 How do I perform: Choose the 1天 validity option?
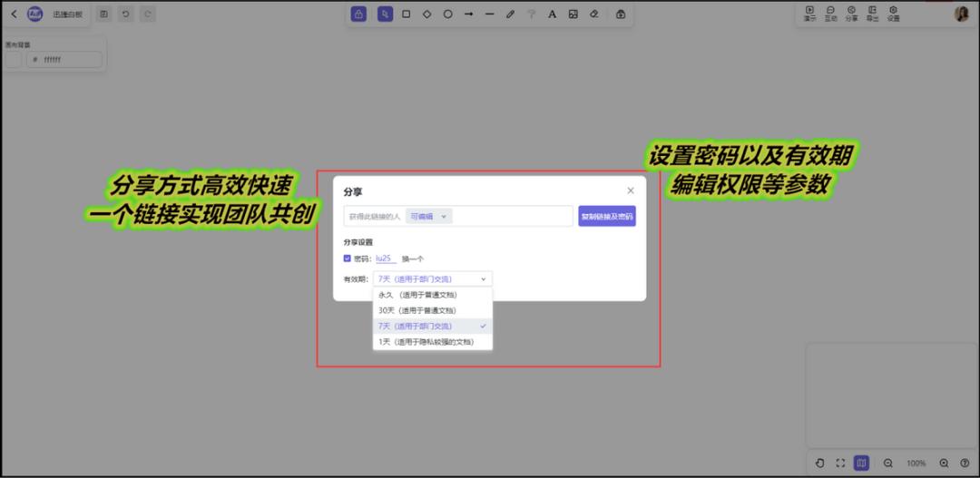[x=433, y=342]
